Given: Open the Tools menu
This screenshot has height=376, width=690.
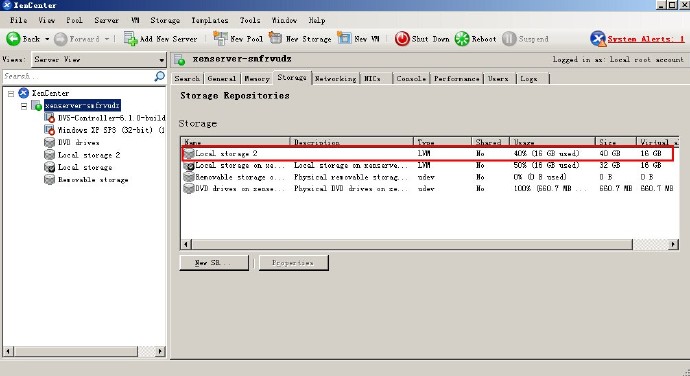Looking at the screenshot, I should coord(250,20).
